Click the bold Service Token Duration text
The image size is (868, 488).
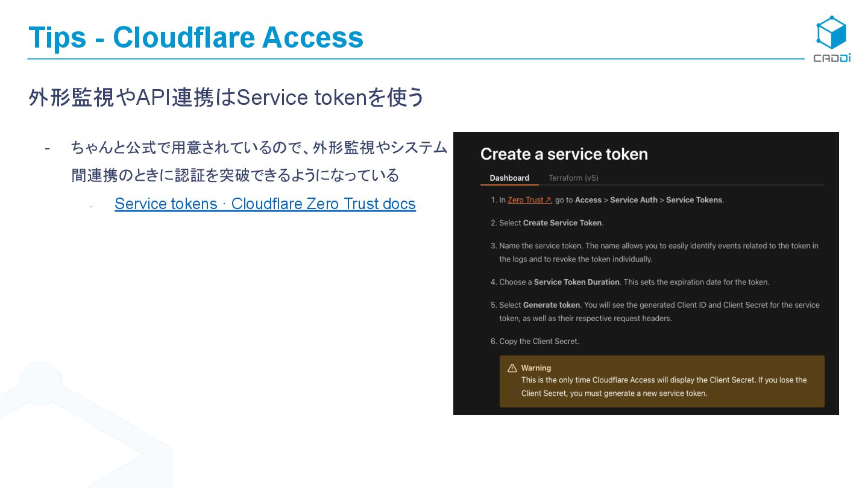tap(577, 282)
